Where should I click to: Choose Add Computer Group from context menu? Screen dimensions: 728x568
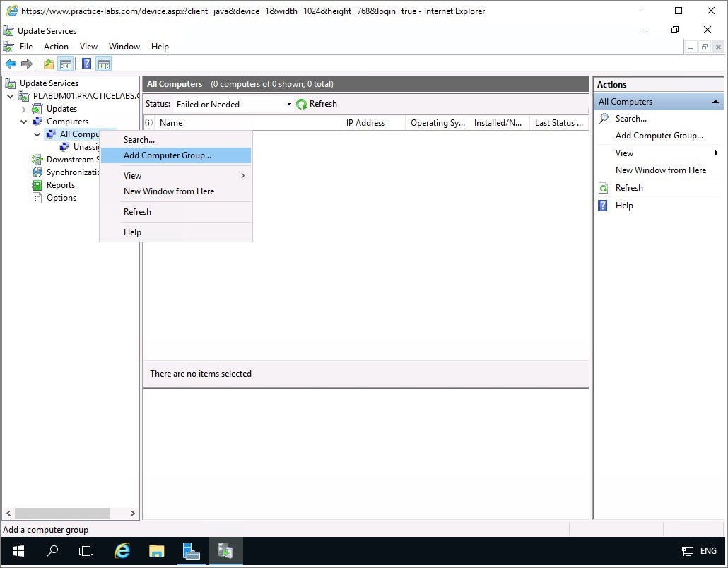tap(168, 155)
